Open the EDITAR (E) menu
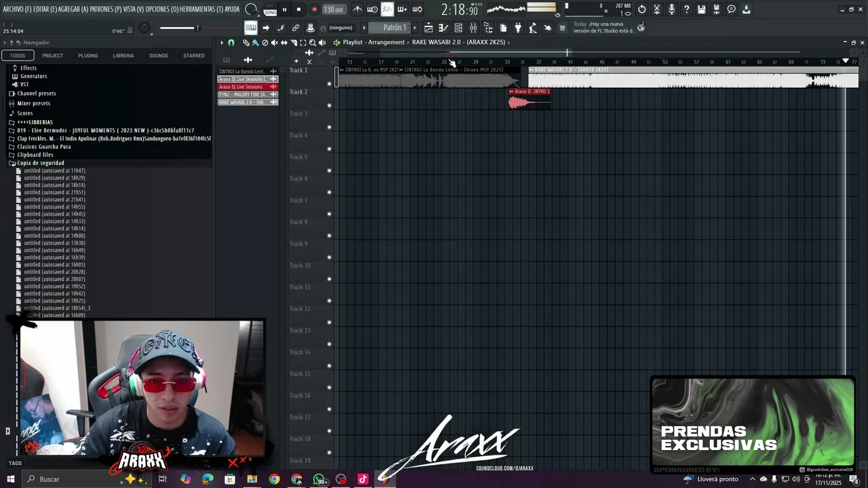This screenshot has width=868, height=488. (x=45, y=9)
